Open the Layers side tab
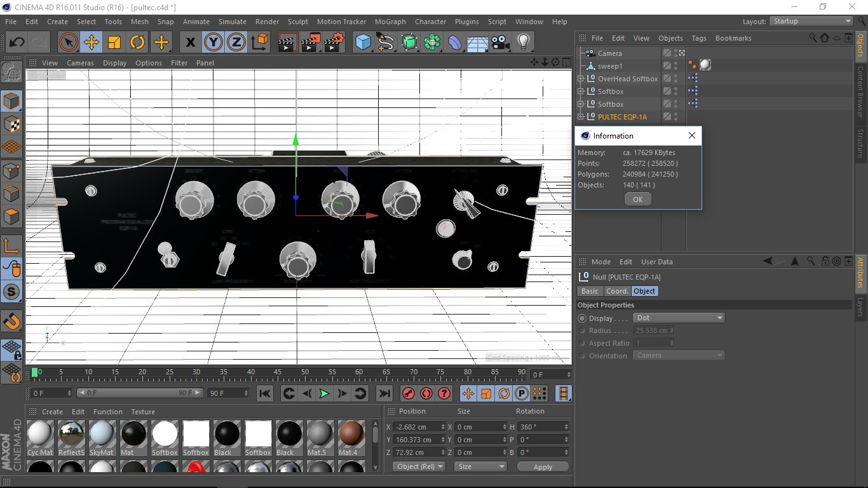The image size is (868, 488). (860, 306)
